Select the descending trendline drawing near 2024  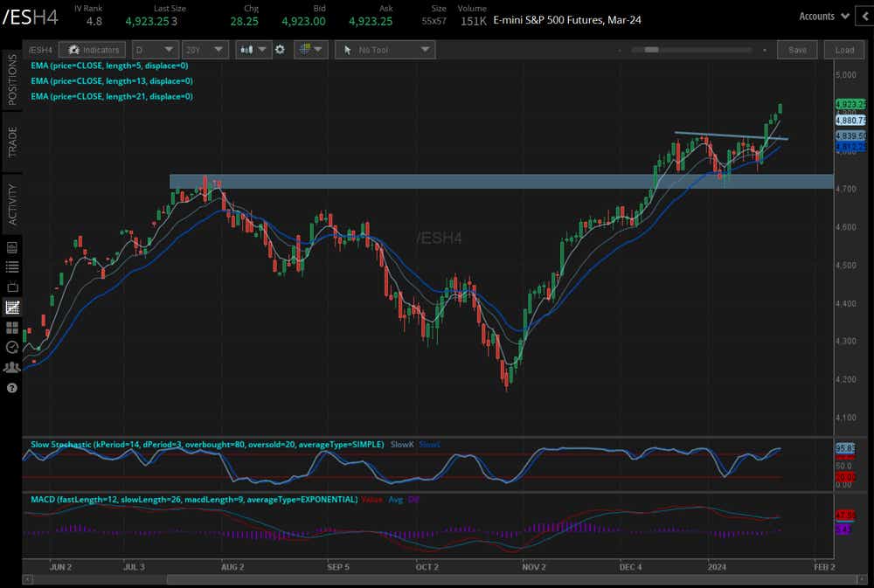(731, 135)
